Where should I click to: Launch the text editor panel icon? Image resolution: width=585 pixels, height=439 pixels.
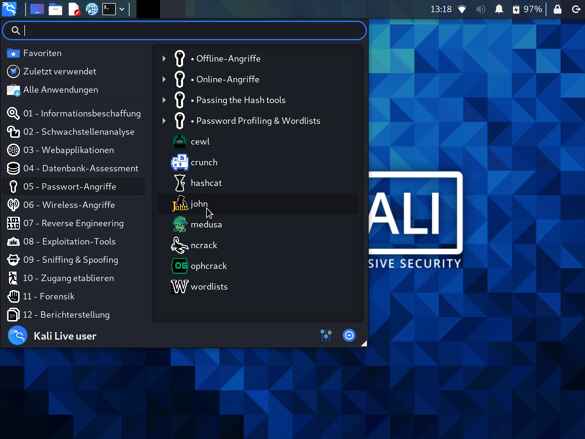click(74, 9)
